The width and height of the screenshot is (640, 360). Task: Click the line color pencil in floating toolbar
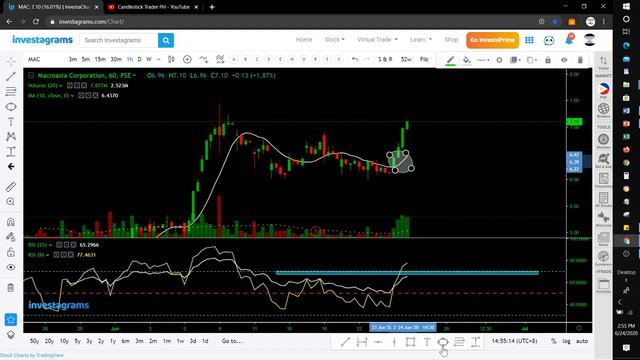450,60
